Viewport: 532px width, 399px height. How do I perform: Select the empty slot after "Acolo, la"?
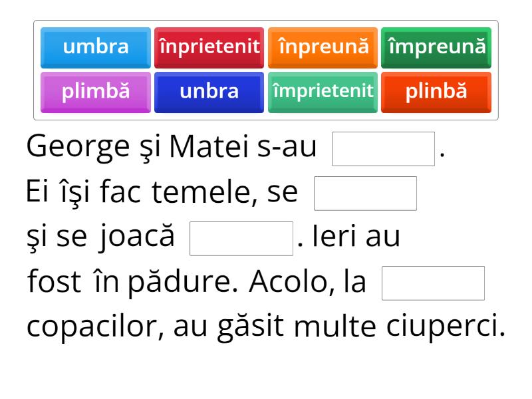click(x=434, y=283)
